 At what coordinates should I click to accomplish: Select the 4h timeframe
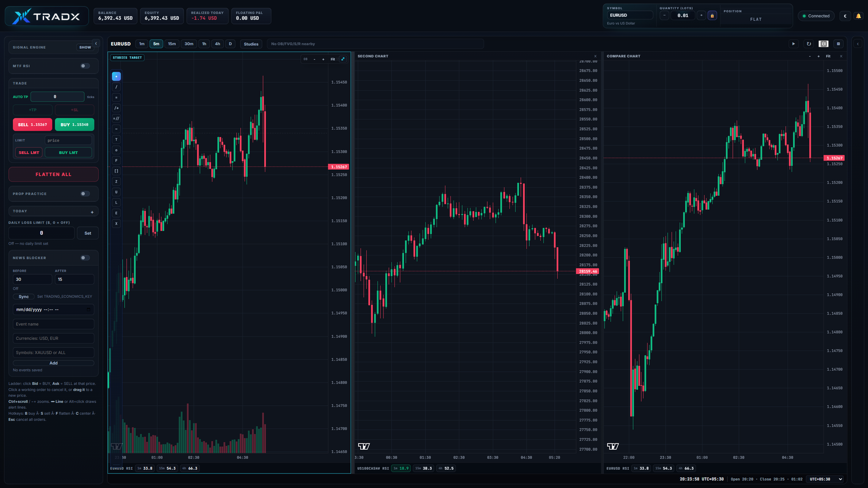218,44
